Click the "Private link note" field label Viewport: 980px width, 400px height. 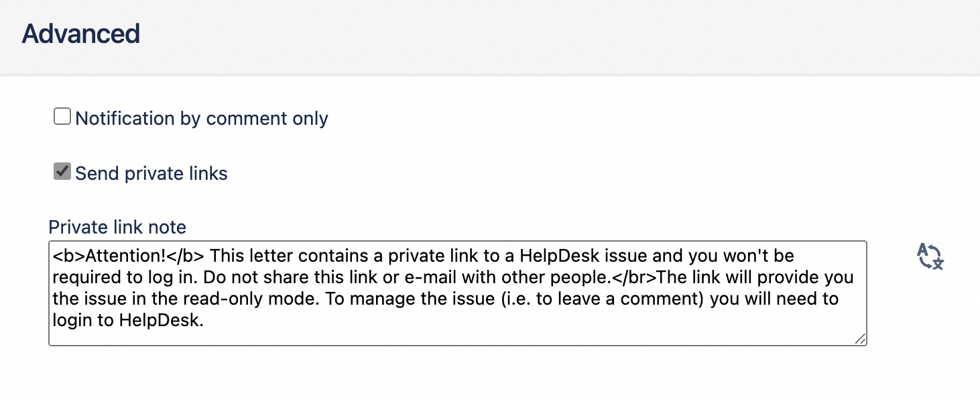[117, 228]
